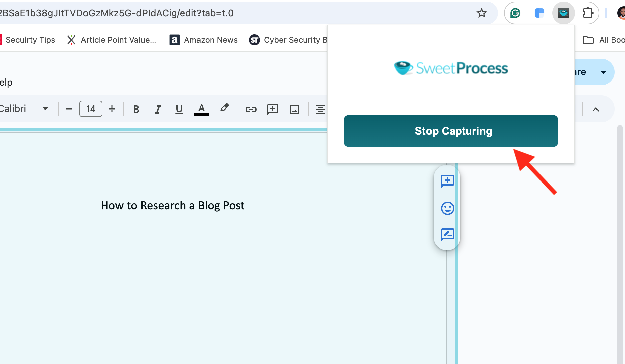This screenshot has height=364, width=625.
Task: Collapse the toolbar menus with chevron
Action: point(595,109)
